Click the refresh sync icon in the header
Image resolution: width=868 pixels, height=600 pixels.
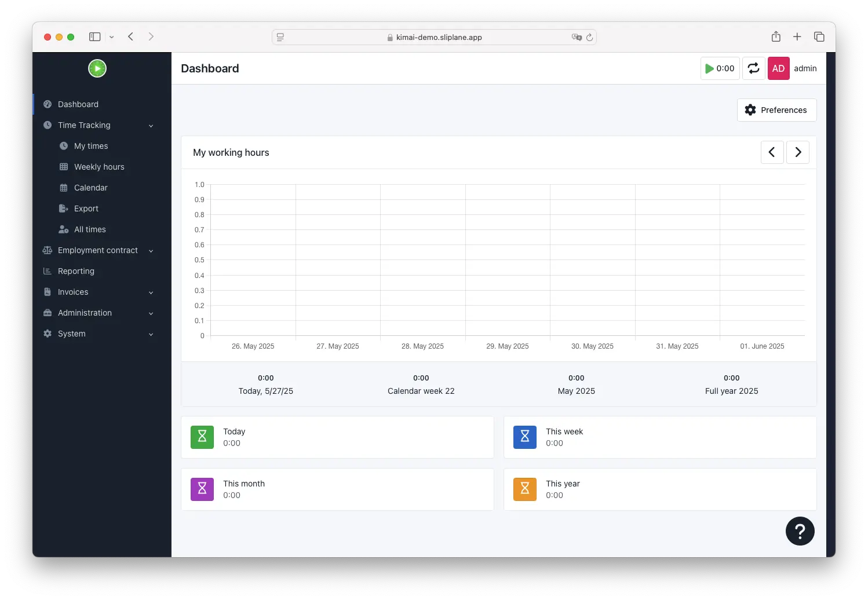click(x=753, y=68)
